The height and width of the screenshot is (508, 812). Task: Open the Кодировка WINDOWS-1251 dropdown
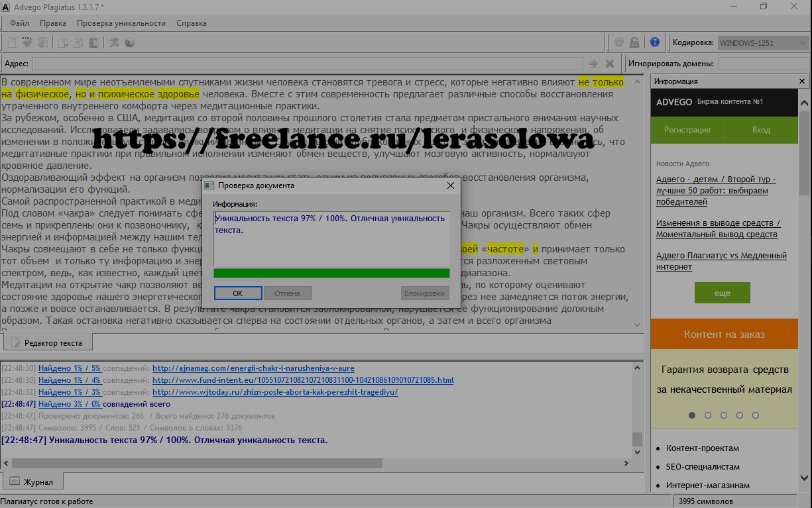tap(763, 42)
